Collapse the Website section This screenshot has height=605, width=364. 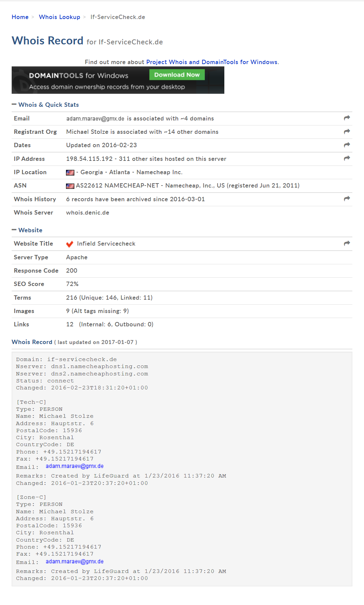[27, 230]
